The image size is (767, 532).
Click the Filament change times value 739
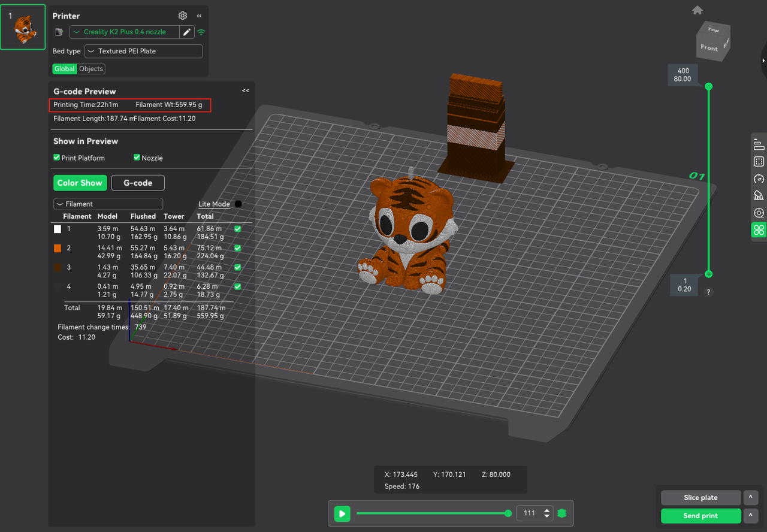coord(141,327)
